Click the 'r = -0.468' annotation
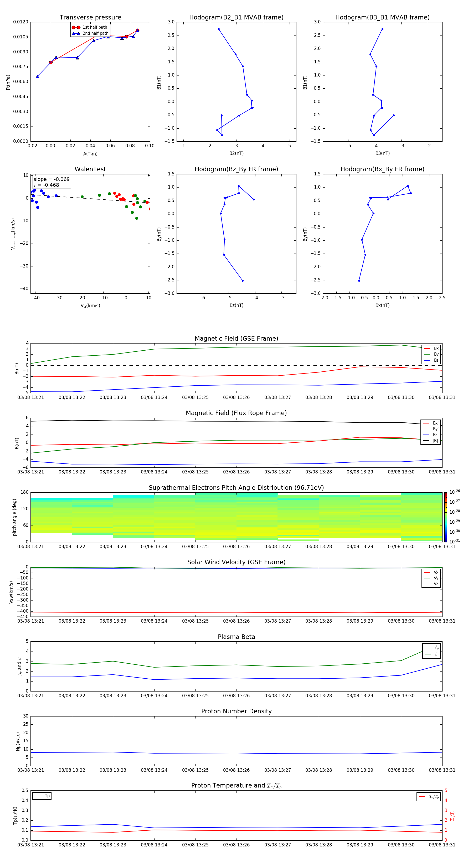Viewport: 473px width, 868px height. point(47,185)
